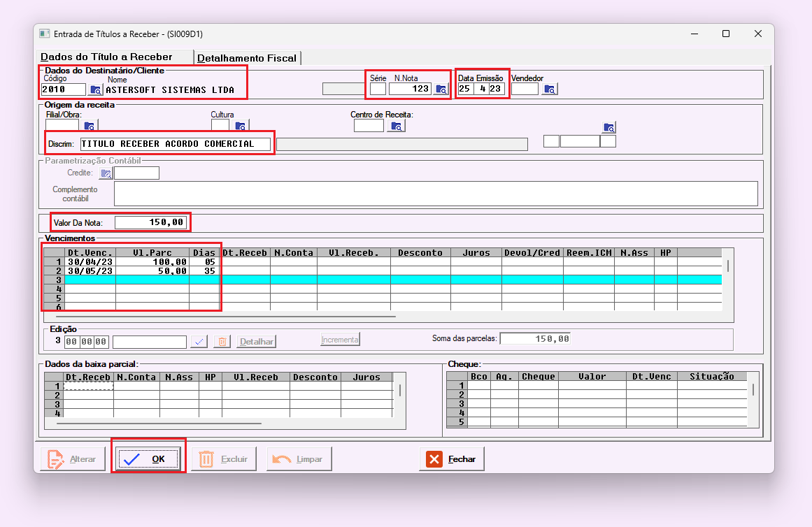Open Centro de Receita lookup icon

click(x=397, y=127)
